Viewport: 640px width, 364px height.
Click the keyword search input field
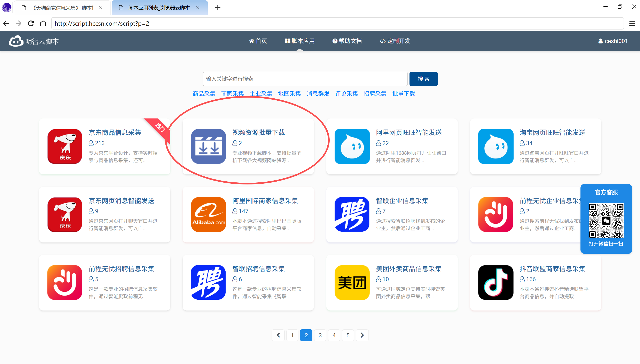click(305, 79)
